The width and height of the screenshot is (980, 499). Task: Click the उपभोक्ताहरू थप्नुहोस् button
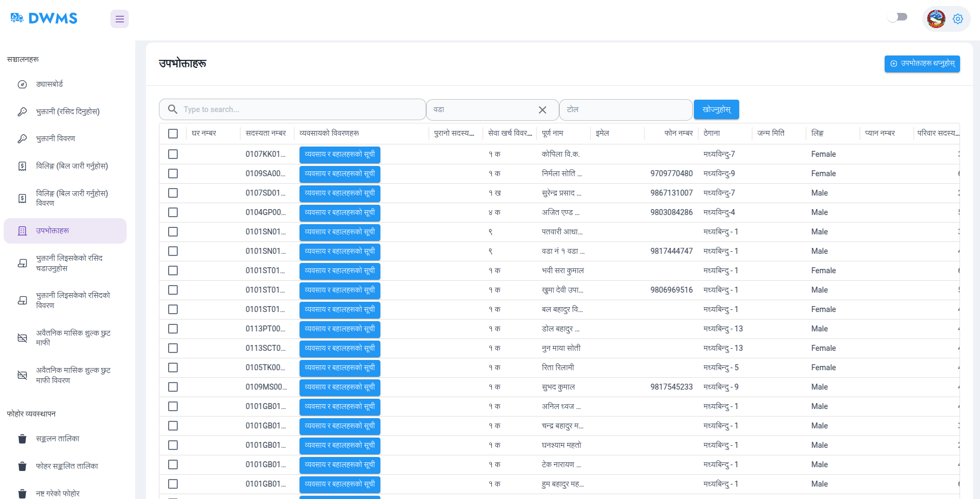click(x=922, y=64)
